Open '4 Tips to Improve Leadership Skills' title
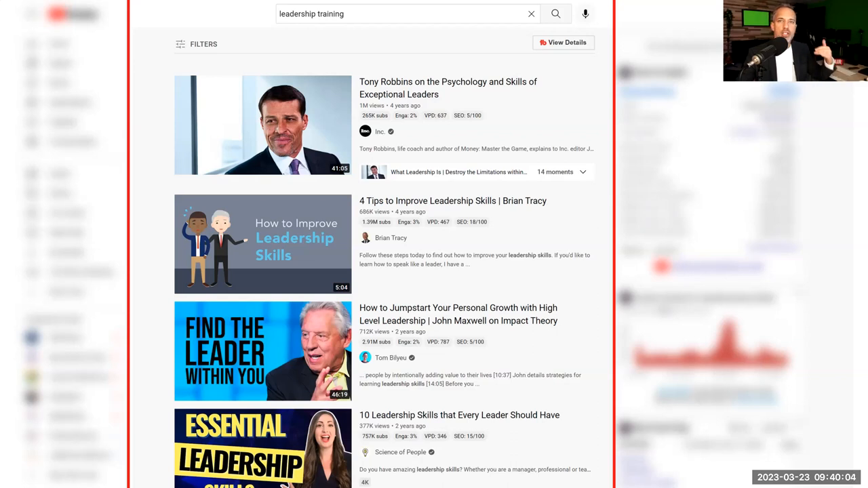Image resolution: width=868 pixels, height=488 pixels. [x=453, y=201]
